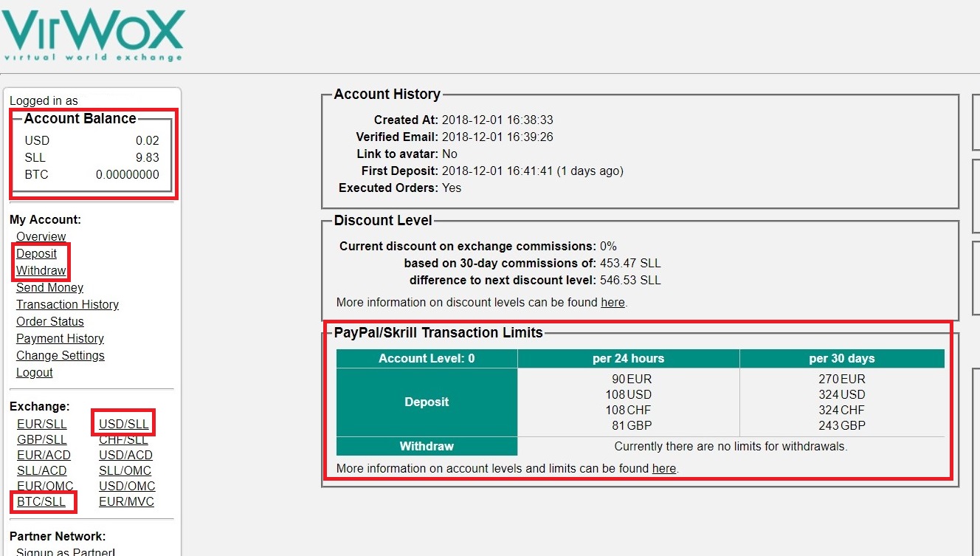This screenshot has height=556, width=980.
Task: Open the EUR/OMC exchange
Action: 46,487
